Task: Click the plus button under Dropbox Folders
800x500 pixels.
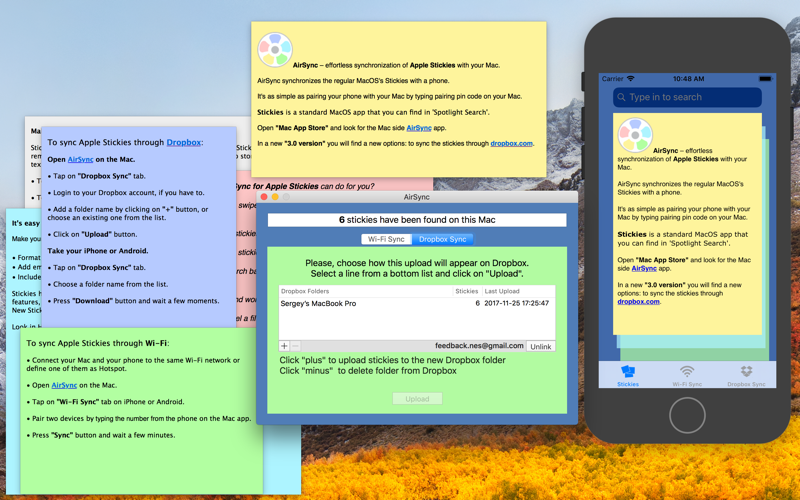Action: (284, 346)
